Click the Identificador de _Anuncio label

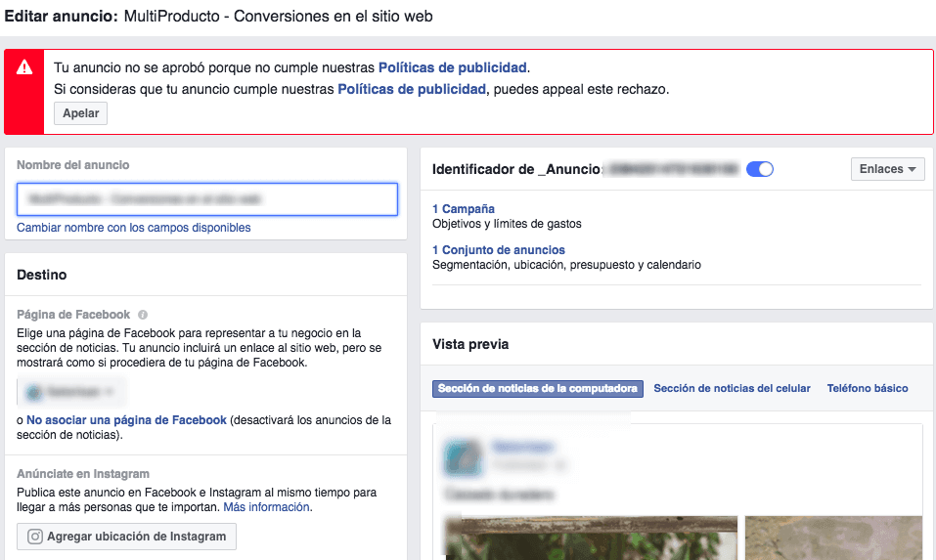[x=516, y=169]
